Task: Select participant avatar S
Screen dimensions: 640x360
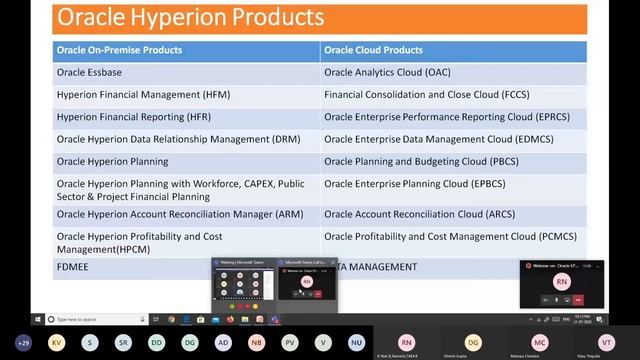Action: pyautogui.click(x=90, y=343)
